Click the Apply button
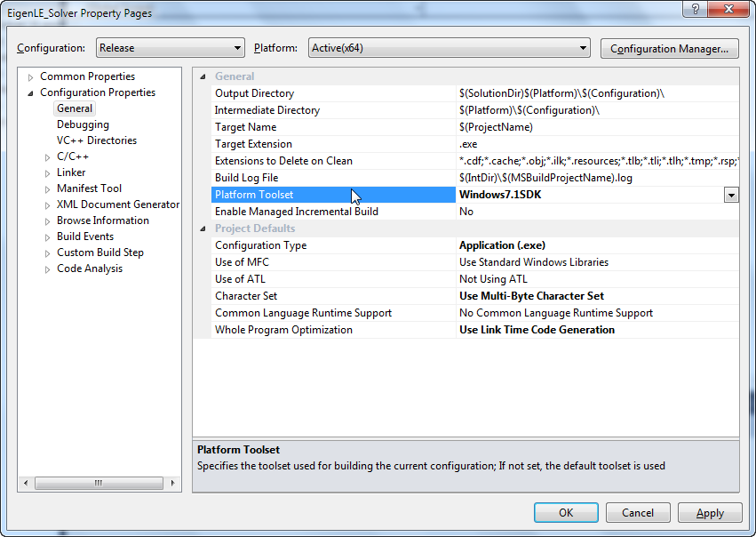Image resolution: width=756 pixels, height=537 pixels. (x=709, y=513)
